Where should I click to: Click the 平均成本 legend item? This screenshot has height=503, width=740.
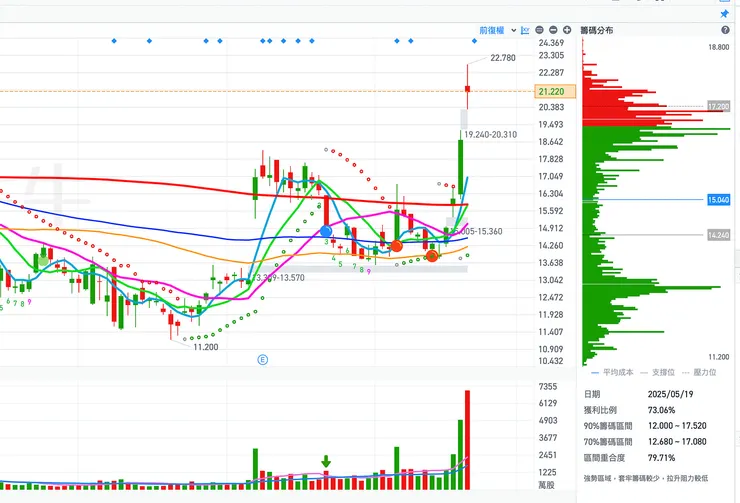pyautogui.click(x=612, y=372)
